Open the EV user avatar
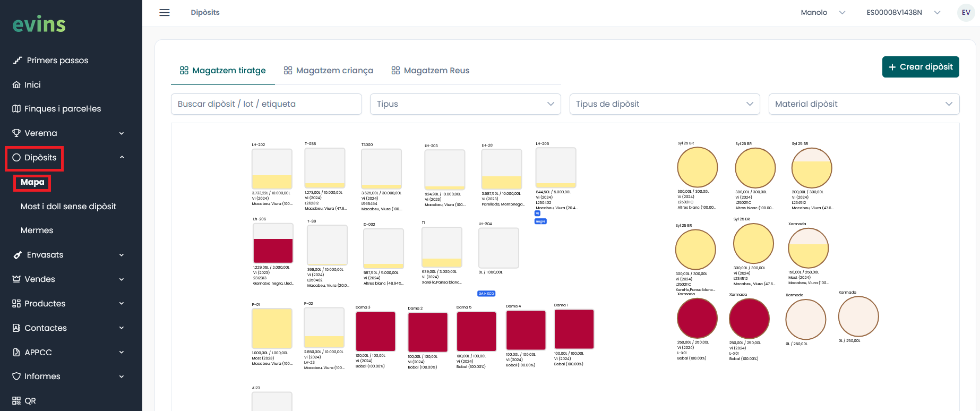Viewport: 980px width, 411px height. coord(966,13)
